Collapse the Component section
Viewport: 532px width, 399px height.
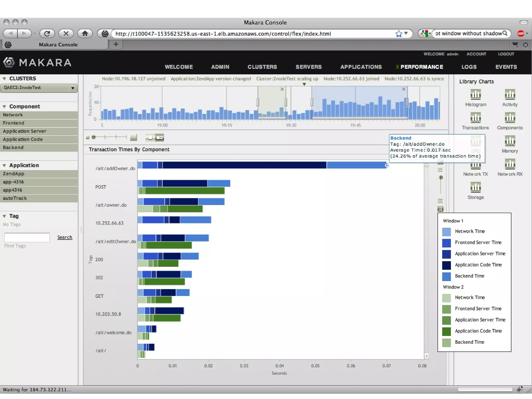[4, 107]
